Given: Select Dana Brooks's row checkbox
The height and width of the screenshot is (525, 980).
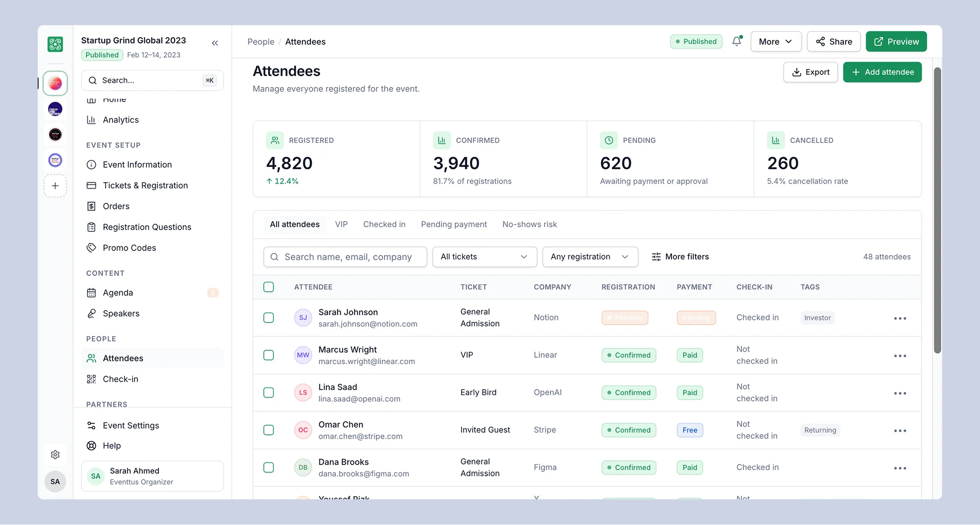Looking at the screenshot, I should tap(269, 467).
